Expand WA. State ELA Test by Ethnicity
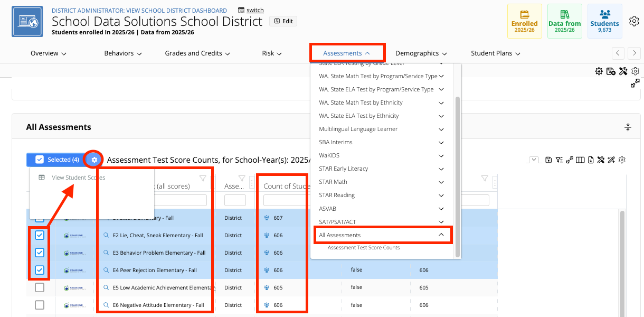 click(441, 116)
